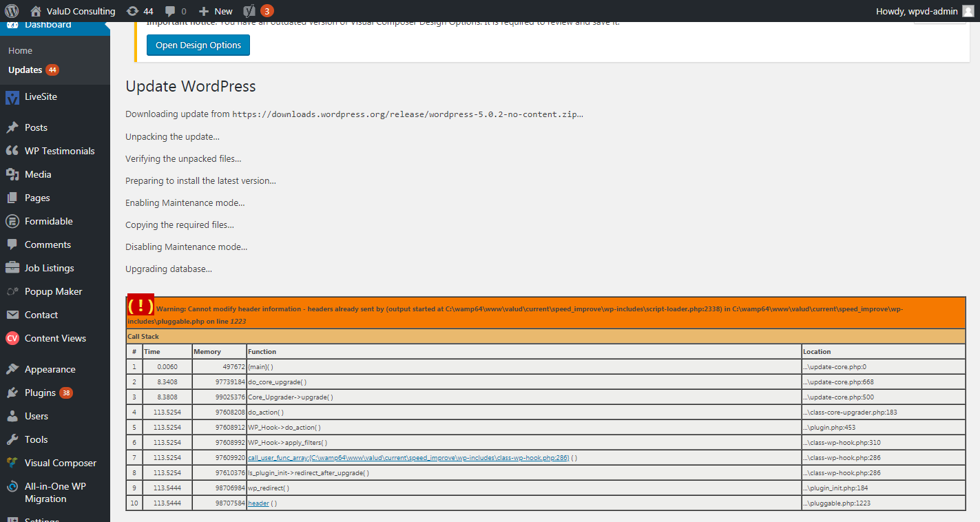The width and height of the screenshot is (980, 522).
Task: Click the Job Listings briefcase icon
Action: [12, 268]
